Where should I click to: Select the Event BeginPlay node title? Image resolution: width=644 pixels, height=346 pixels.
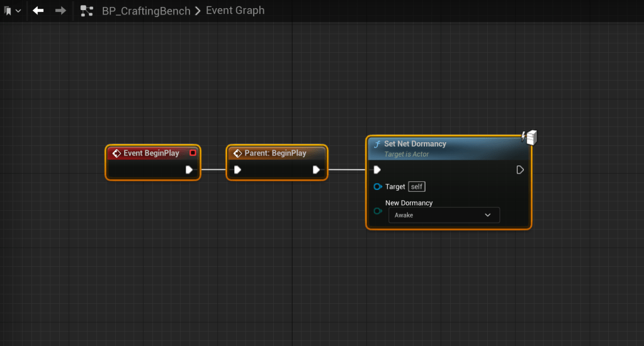(x=150, y=153)
